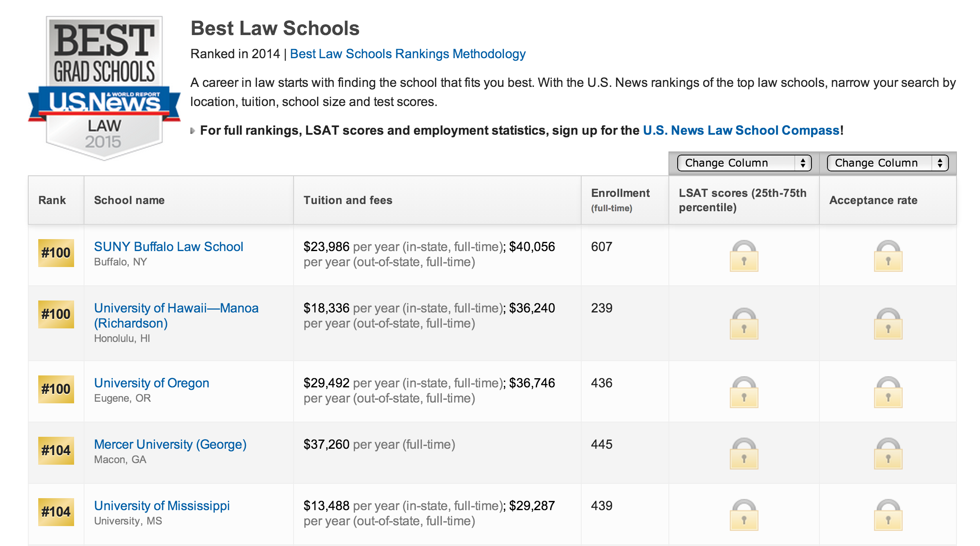Open Mercer University (George) page
980x546 pixels.
pos(170,444)
